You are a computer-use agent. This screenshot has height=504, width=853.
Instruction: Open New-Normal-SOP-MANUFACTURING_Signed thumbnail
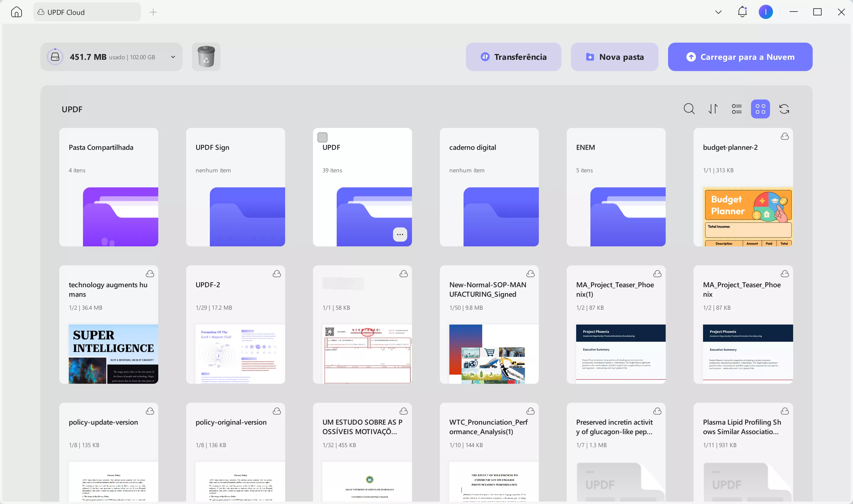point(494,354)
